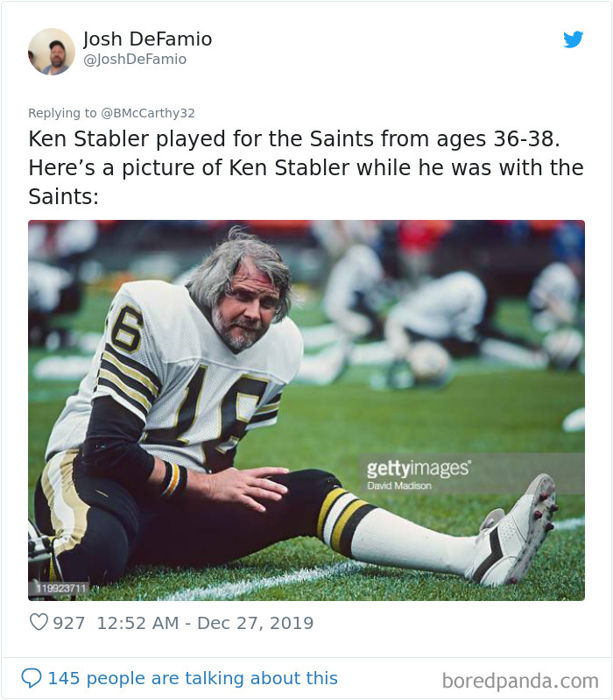Click the word "Saints:" ending the tweet
This screenshot has width=613, height=700.
[63, 196]
